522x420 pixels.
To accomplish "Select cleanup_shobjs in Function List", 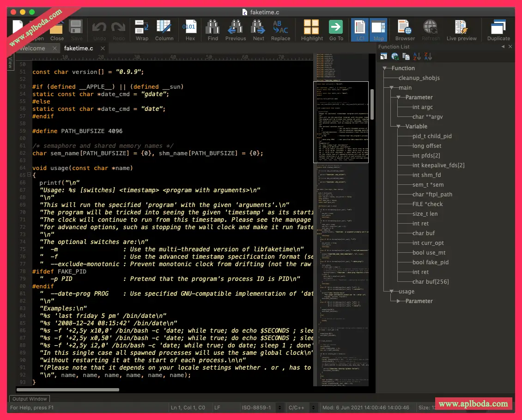I will pyautogui.click(x=419, y=78).
